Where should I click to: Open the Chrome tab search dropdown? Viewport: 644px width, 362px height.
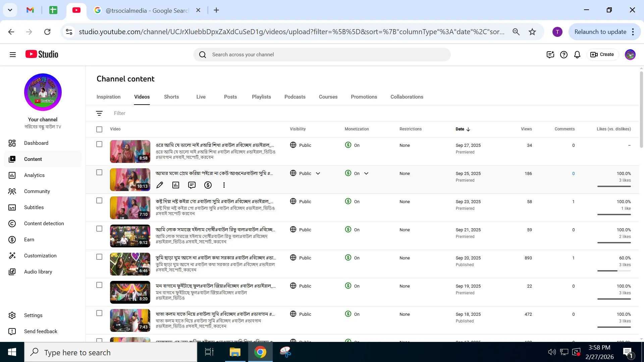(x=10, y=10)
